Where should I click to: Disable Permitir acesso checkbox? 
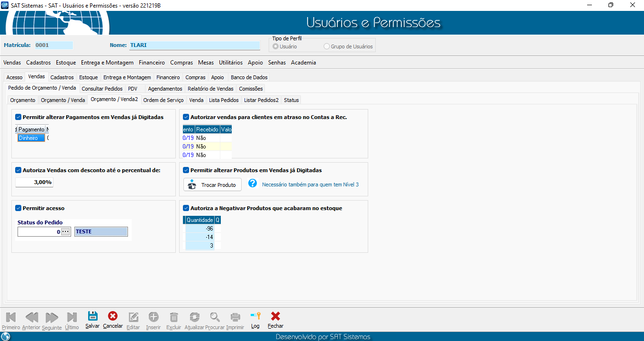click(18, 208)
